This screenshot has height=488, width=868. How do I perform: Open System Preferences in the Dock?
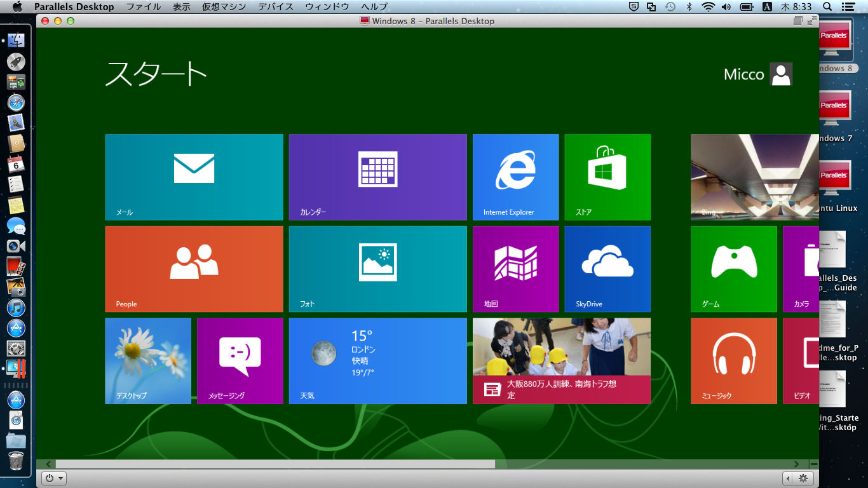point(16,348)
